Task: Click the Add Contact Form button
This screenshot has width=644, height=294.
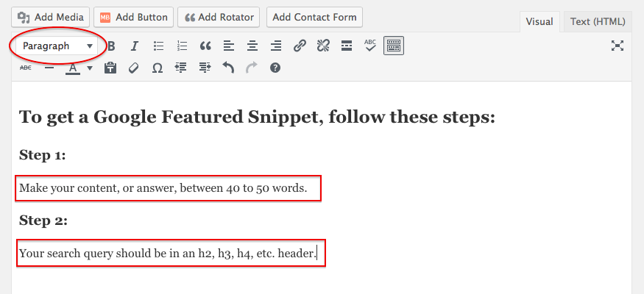Action: pyautogui.click(x=314, y=17)
